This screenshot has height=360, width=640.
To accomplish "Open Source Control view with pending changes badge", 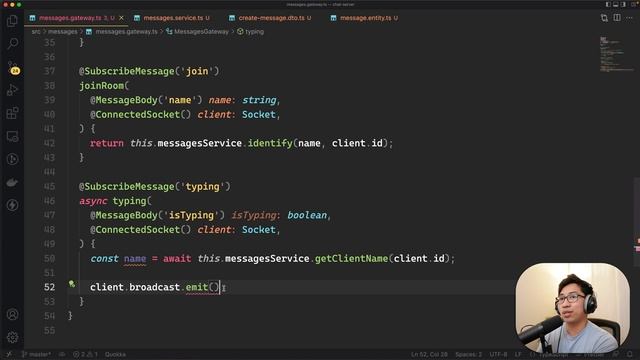I will 12,67.
